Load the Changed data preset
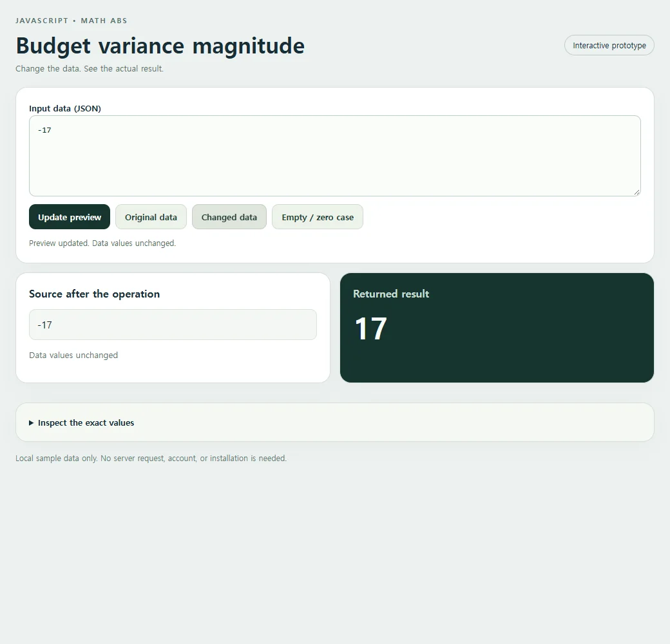This screenshot has height=644, width=670. pos(229,217)
